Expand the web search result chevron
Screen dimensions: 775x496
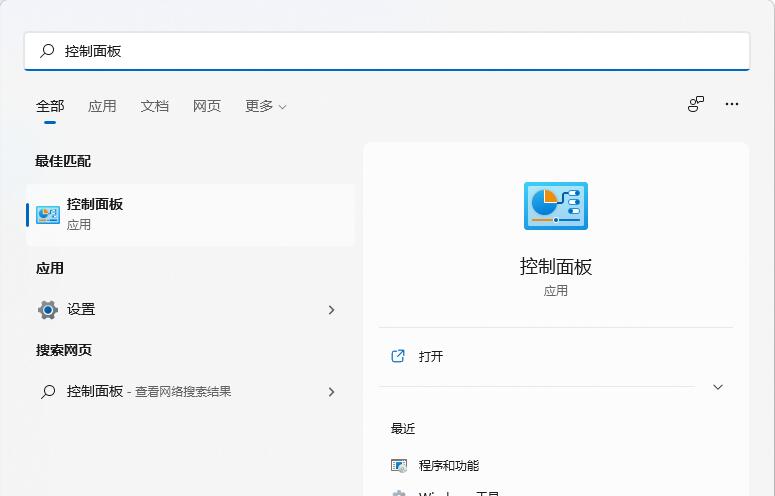click(x=332, y=392)
